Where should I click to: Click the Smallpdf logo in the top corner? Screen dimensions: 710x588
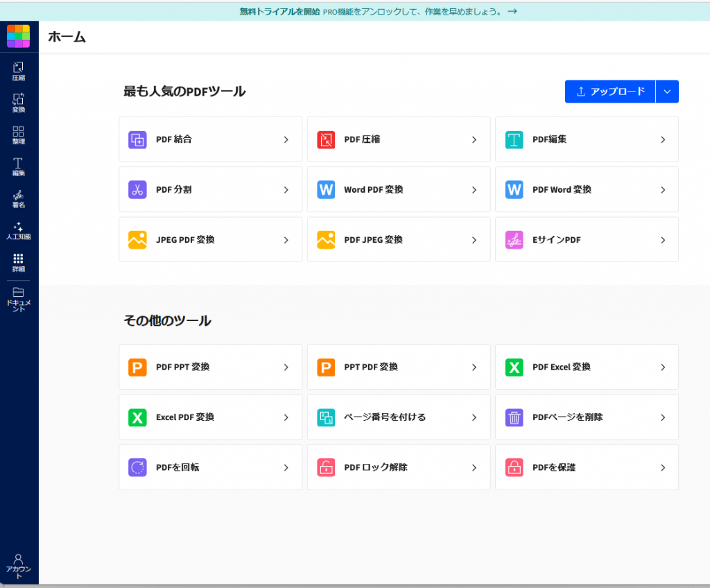(18, 36)
